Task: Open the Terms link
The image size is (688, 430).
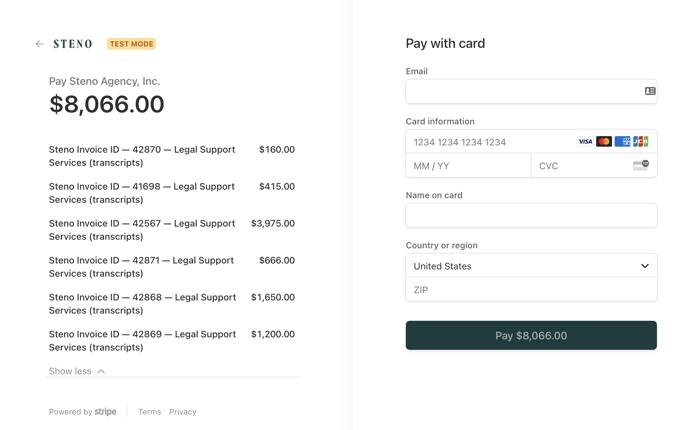Action: tap(150, 412)
